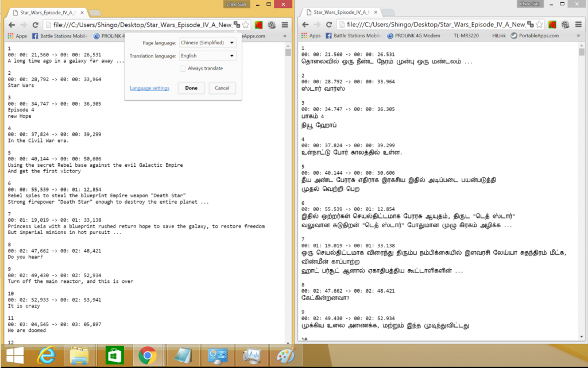Open Windows Store from taskbar
The height and width of the screenshot is (368, 588).
[x=114, y=355]
